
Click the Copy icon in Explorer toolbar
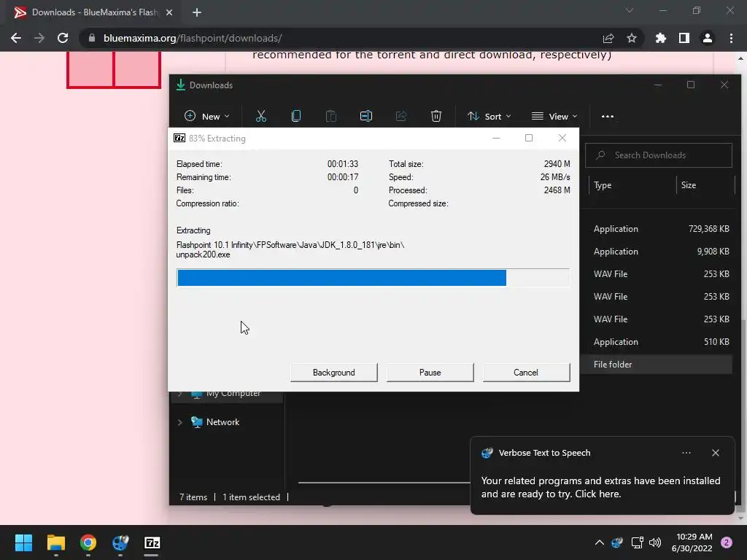click(296, 116)
